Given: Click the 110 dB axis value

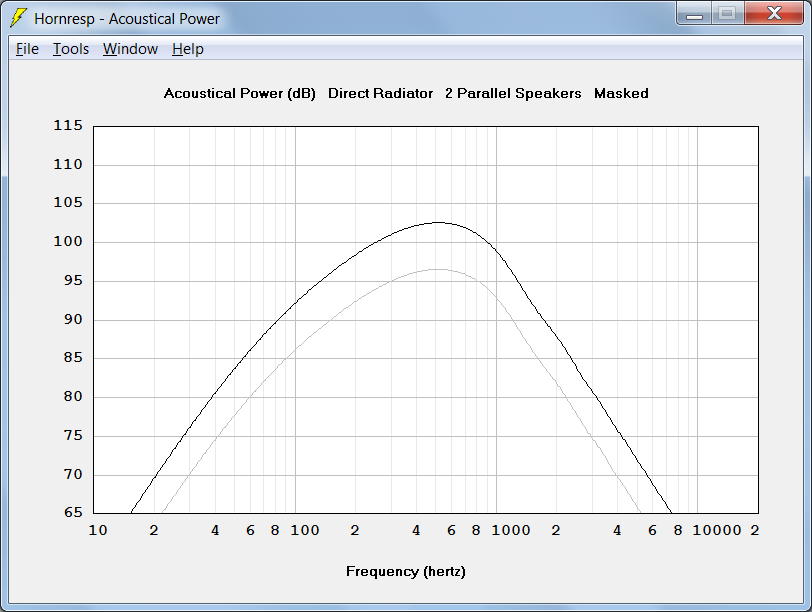Looking at the screenshot, I should click(x=68, y=164).
